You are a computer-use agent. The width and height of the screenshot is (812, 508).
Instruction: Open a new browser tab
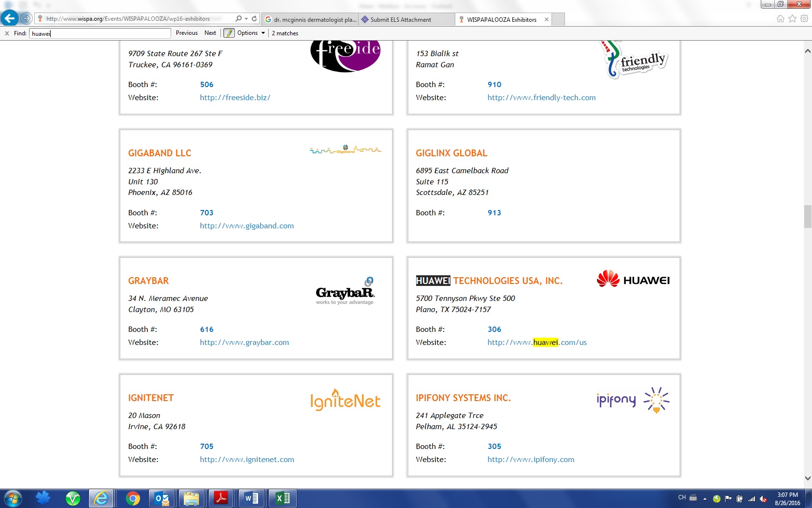point(558,19)
